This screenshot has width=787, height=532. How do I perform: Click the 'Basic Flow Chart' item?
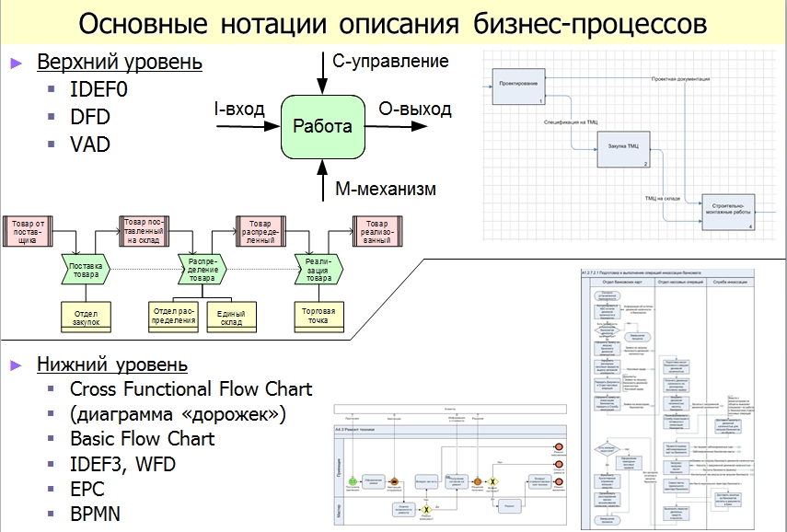[143, 439]
